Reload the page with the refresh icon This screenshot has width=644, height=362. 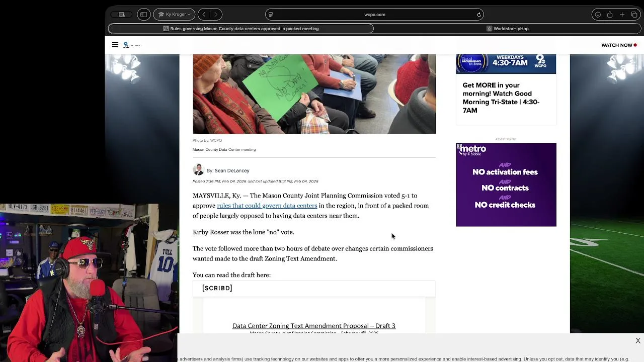479,15
